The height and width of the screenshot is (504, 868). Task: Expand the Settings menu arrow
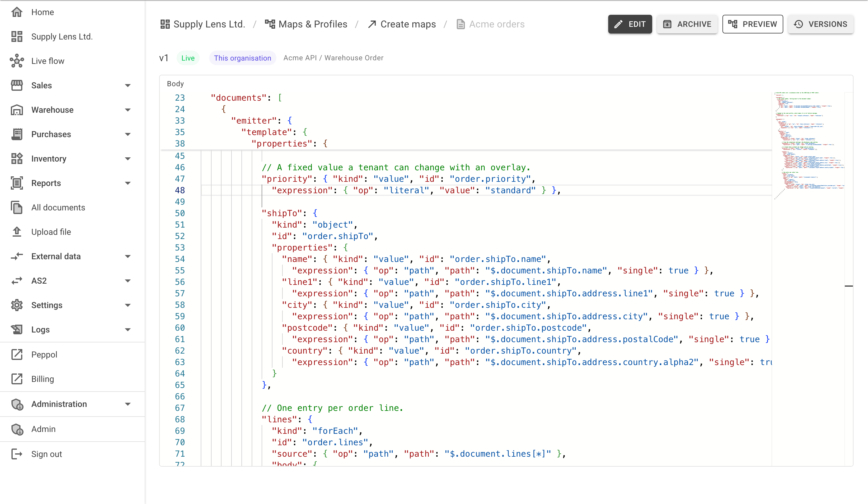pyautogui.click(x=128, y=305)
